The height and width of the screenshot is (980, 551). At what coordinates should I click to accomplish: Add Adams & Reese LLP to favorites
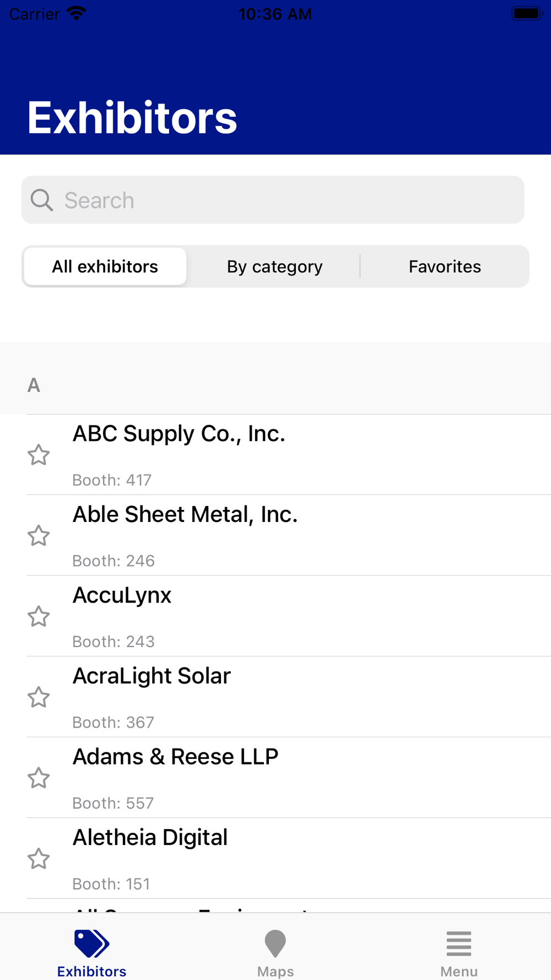click(x=39, y=778)
